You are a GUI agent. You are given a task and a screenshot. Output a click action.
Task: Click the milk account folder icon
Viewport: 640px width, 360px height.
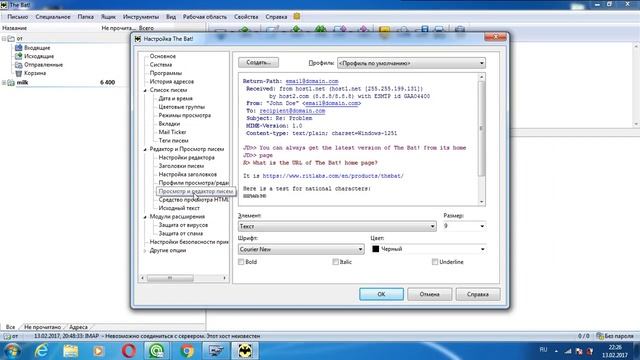click(x=11, y=82)
